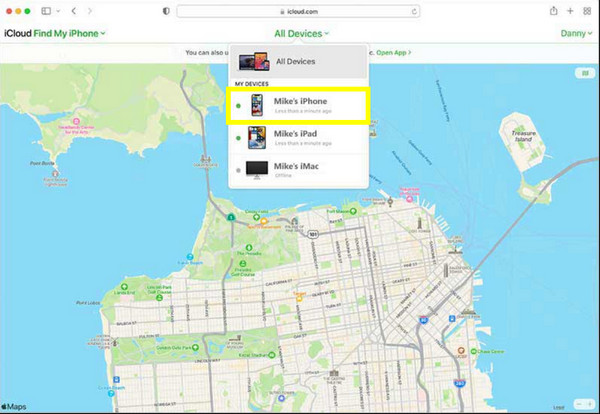
Task: Expand Safari sidebar chevron dropdown
Action: tap(59, 11)
